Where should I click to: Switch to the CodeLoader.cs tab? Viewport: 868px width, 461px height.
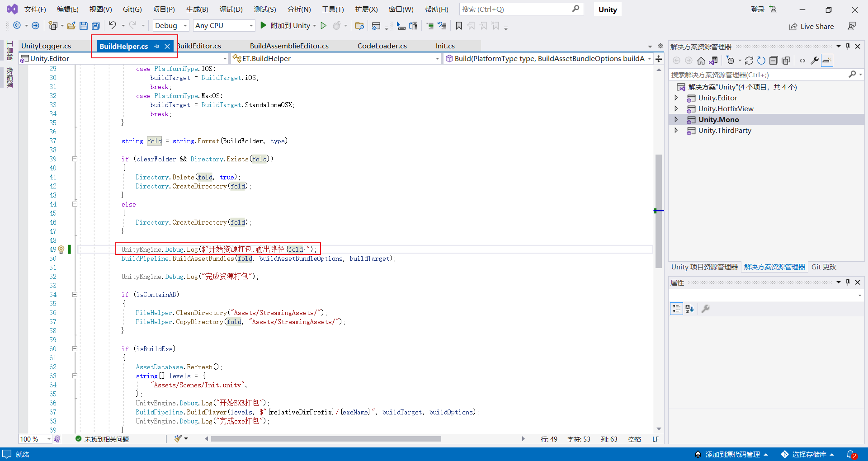pos(382,45)
